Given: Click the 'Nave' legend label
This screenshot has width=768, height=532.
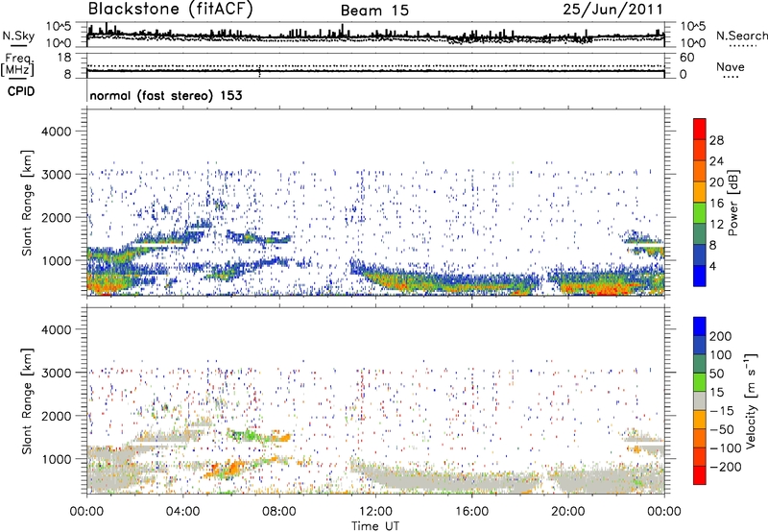Looking at the screenshot, I should [x=730, y=67].
